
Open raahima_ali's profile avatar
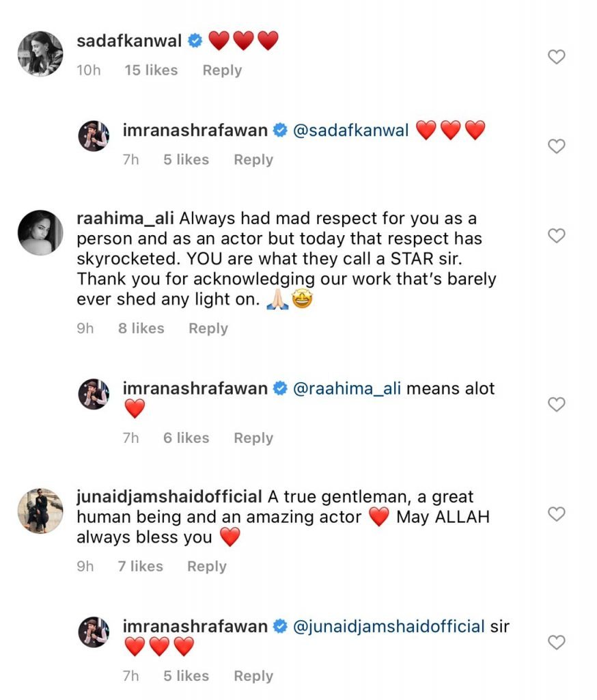(41, 232)
